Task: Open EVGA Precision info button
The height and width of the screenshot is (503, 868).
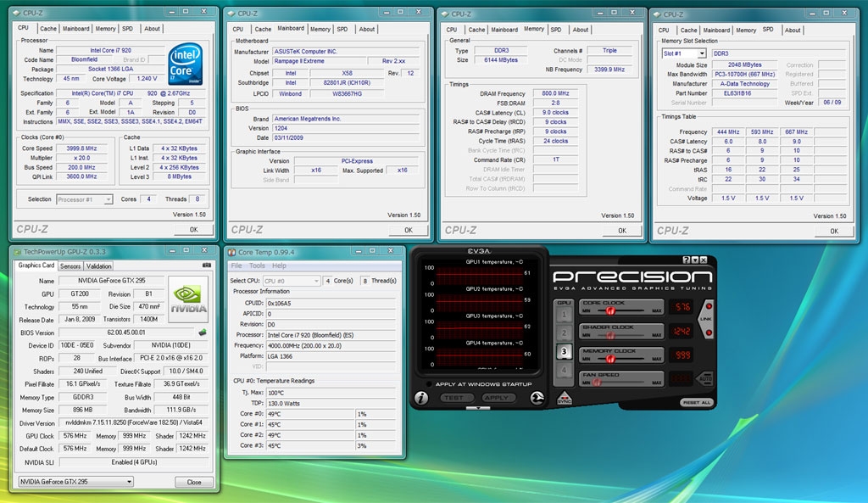Action: point(421,398)
